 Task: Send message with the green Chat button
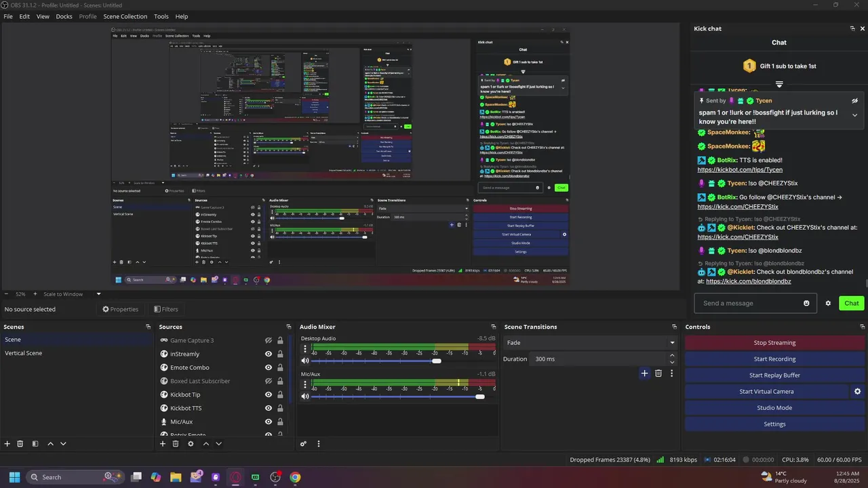pyautogui.click(x=851, y=303)
